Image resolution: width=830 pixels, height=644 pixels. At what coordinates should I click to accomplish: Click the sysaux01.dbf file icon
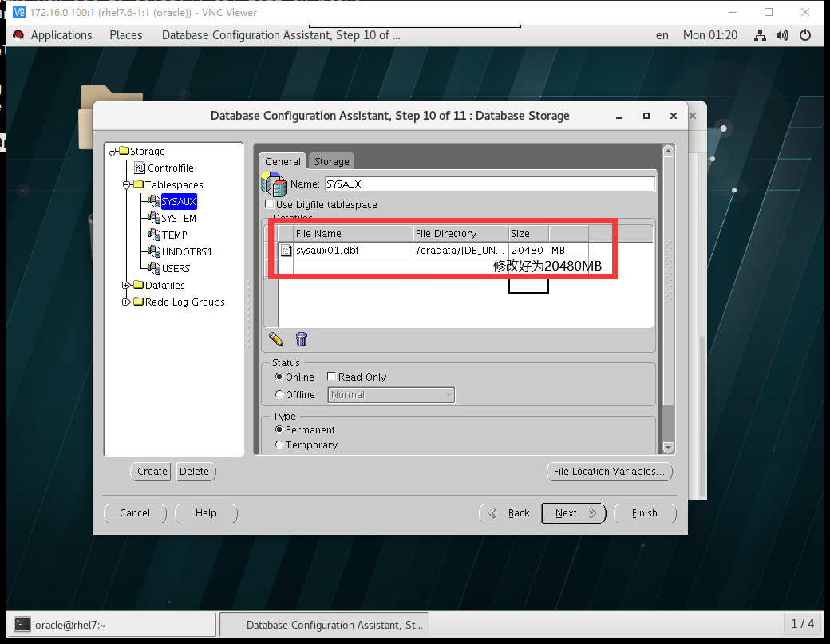pos(286,251)
